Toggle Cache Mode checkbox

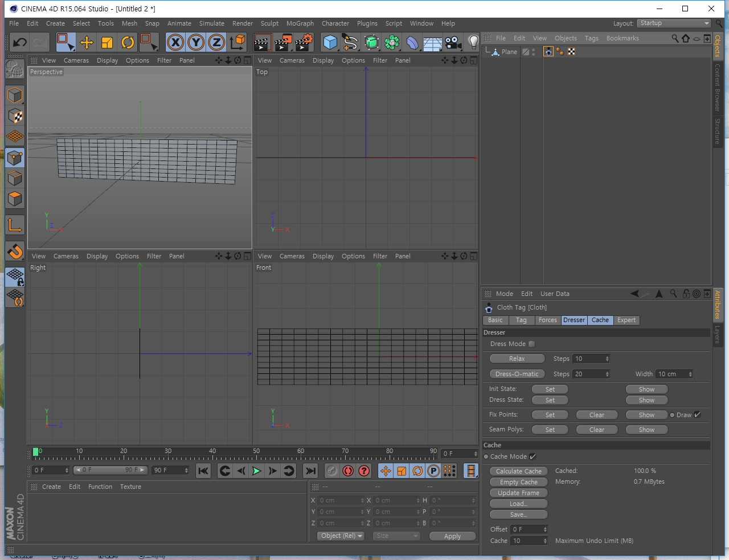pyautogui.click(x=533, y=456)
